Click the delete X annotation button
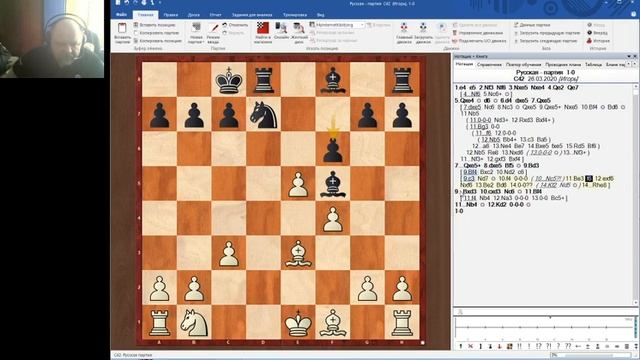Image resolution: width=640 pixels, height=360 pixels. 471,346
